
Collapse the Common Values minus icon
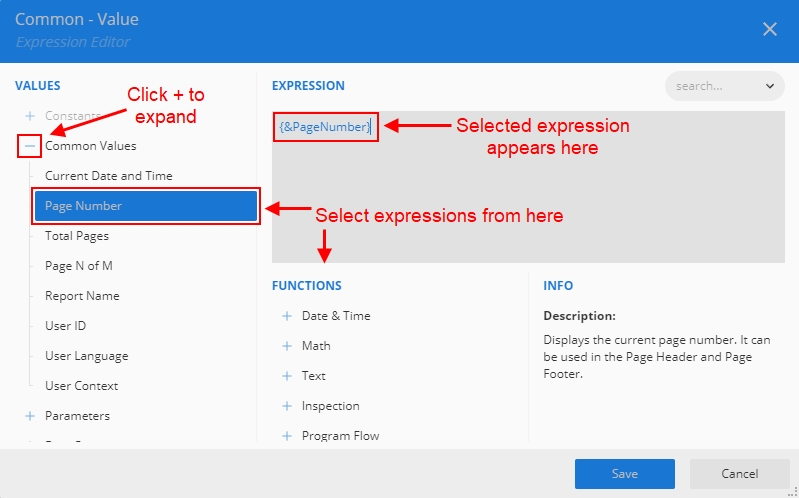click(x=30, y=146)
